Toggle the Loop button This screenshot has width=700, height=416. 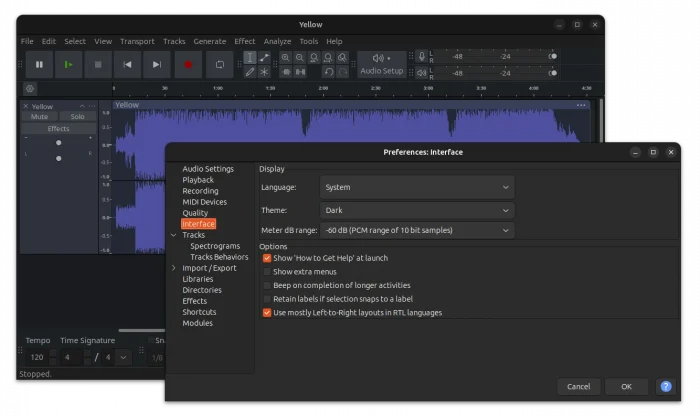[x=219, y=65]
